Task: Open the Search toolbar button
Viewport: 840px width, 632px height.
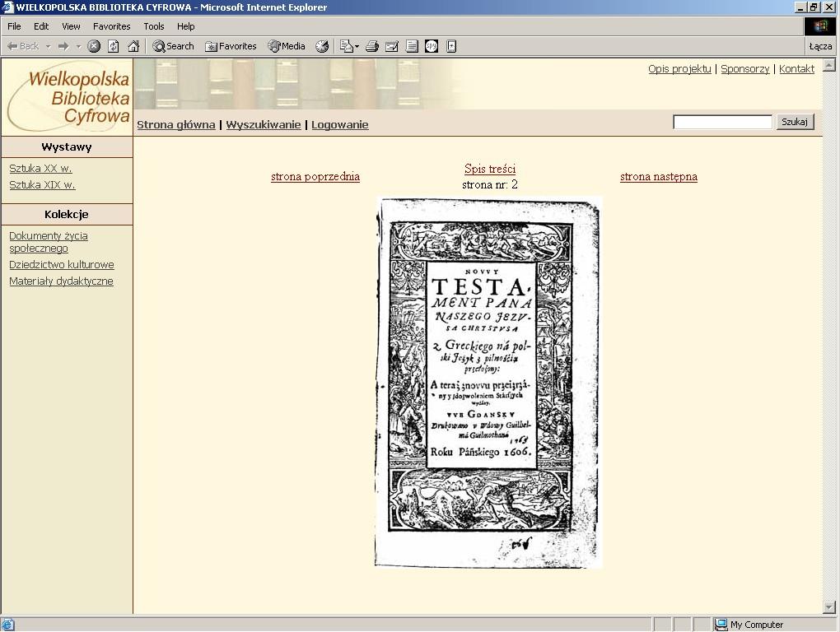Action: click(173, 47)
